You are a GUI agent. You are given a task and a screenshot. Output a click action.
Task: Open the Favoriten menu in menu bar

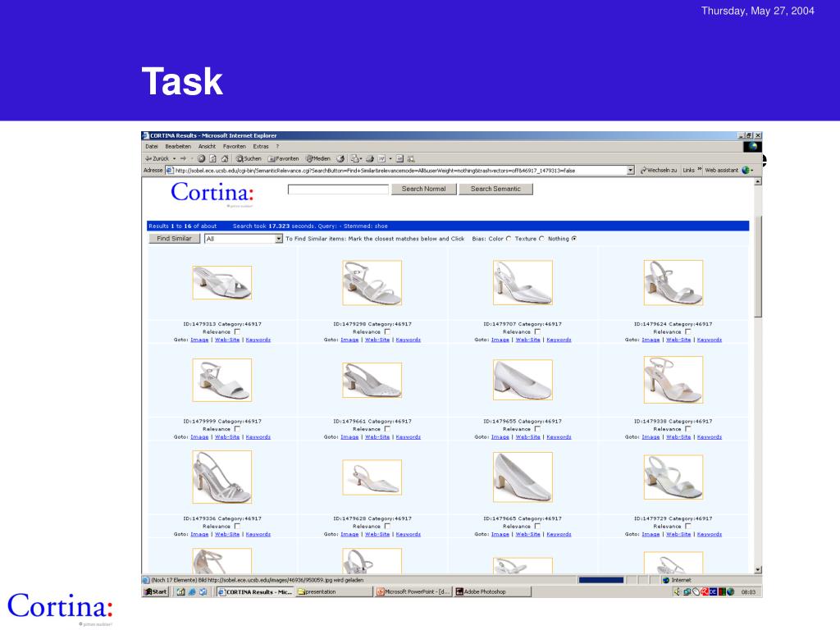(x=234, y=146)
